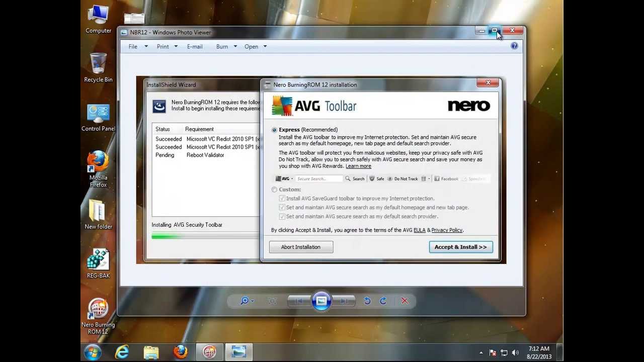Open the AVG EULA link
The width and height of the screenshot is (644, 362).
tap(420, 230)
